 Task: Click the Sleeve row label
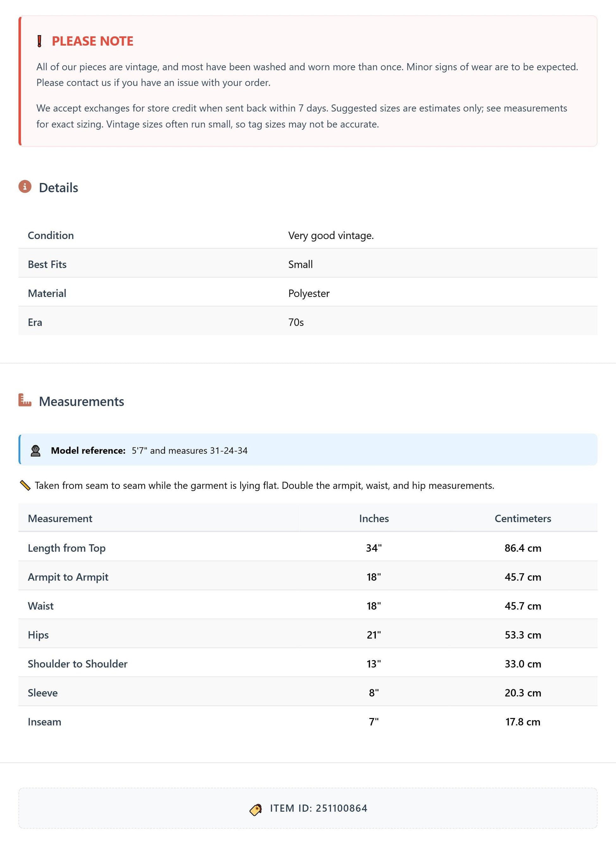click(43, 693)
